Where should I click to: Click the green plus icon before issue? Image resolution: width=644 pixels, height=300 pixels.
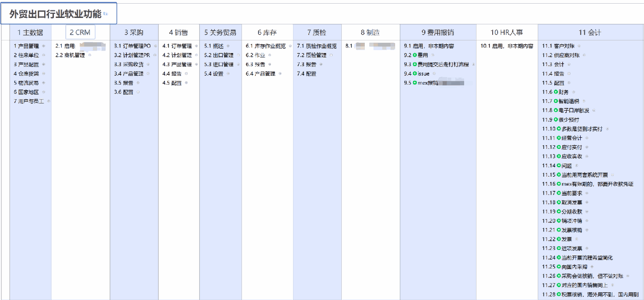(414, 73)
